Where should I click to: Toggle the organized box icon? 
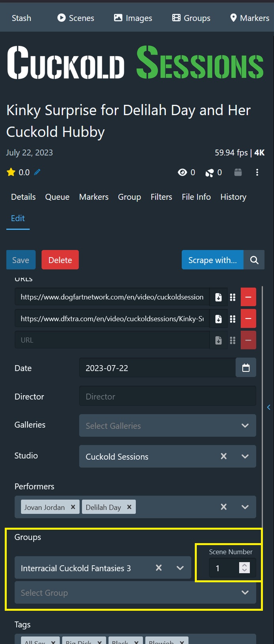click(238, 172)
